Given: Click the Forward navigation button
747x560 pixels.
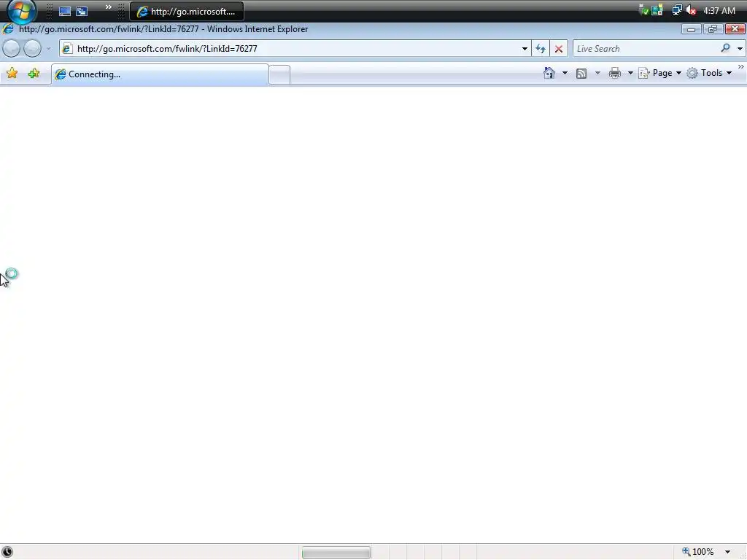Looking at the screenshot, I should 32,49.
